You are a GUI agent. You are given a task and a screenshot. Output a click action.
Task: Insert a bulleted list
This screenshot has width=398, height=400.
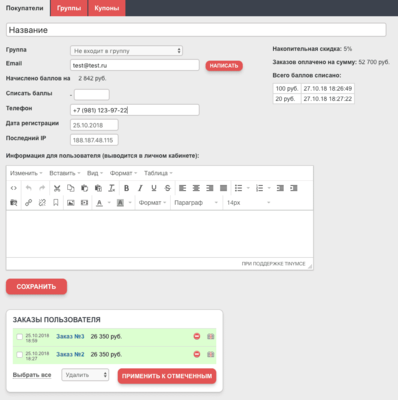[x=238, y=188]
